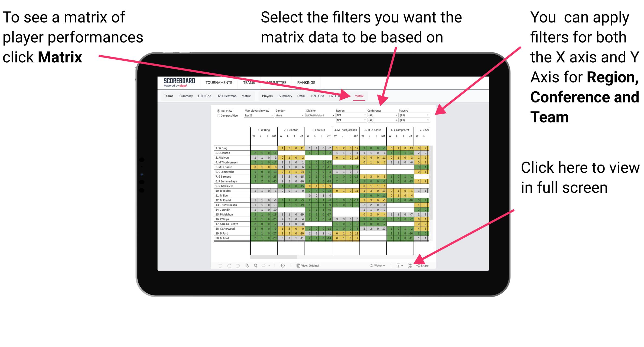
Task: Click the Region N/A input field
Action: 350,115
